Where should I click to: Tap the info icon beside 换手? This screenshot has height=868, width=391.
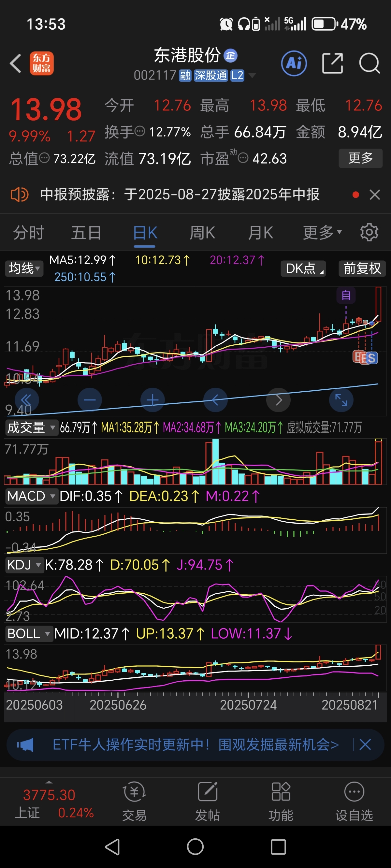(140, 131)
